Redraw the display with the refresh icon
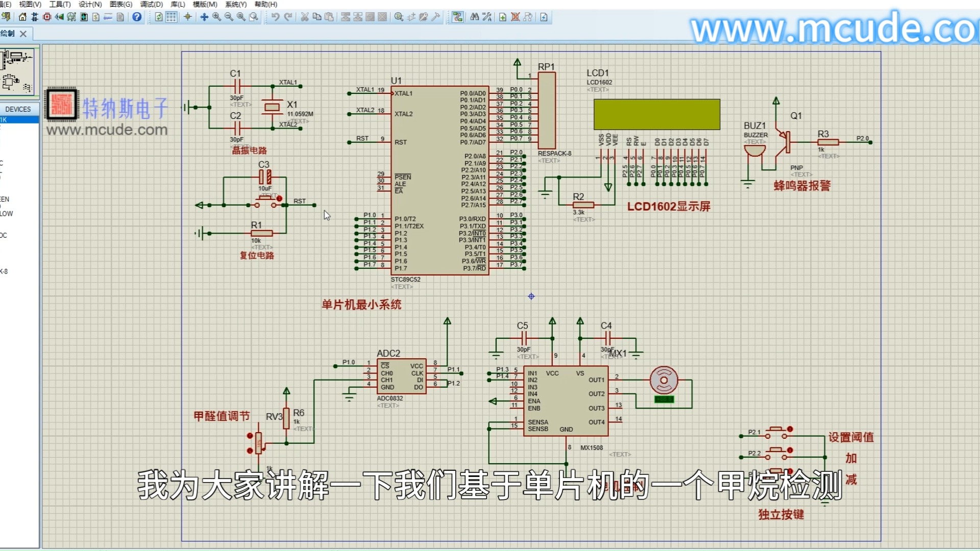Image resolution: width=980 pixels, height=551 pixels. point(159,17)
